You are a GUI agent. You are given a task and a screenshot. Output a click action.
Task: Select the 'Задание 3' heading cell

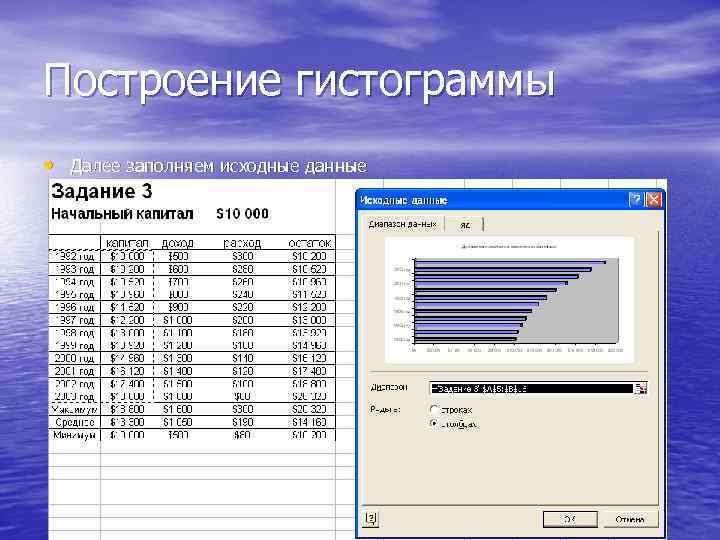click(101, 191)
